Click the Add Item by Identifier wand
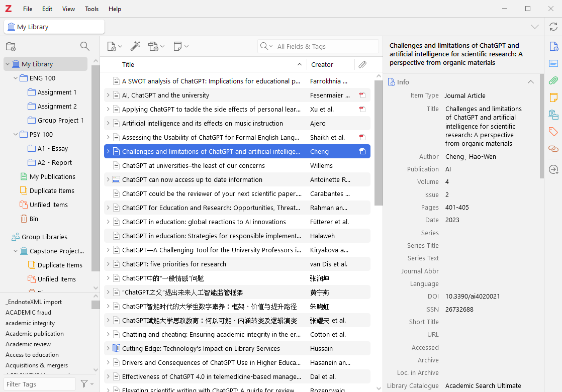562x392 pixels. tap(135, 46)
